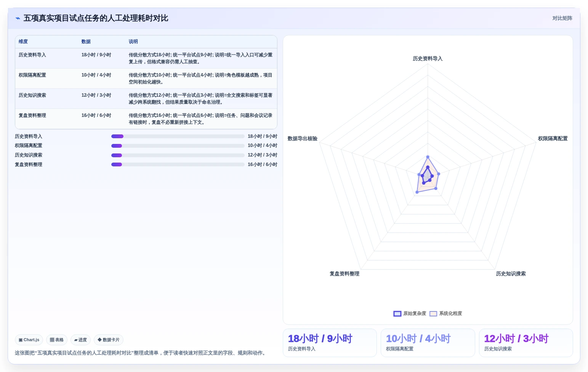Image resolution: width=588 pixels, height=372 pixels.
Task: Click progress list label 权限隔离配置
Action: (29, 145)
